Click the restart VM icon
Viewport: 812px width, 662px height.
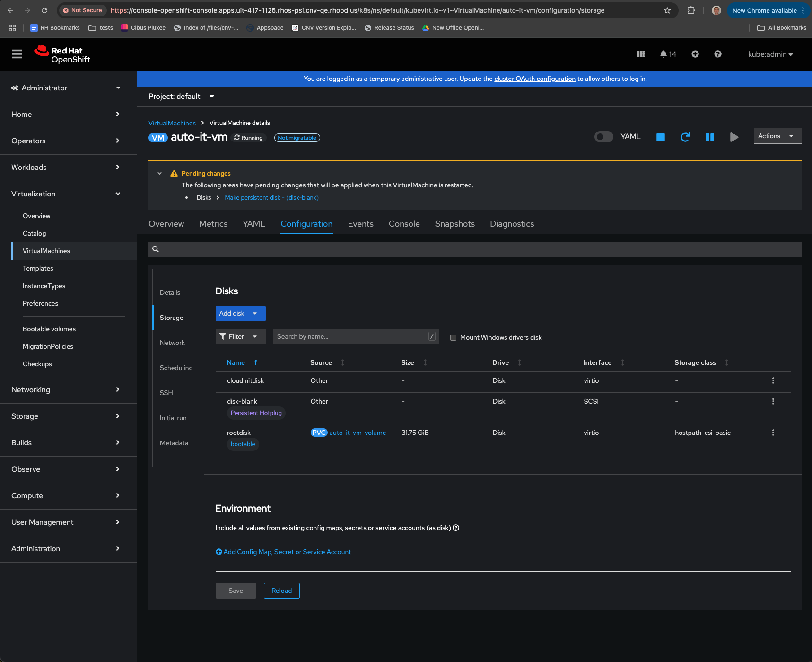[685, 137]
